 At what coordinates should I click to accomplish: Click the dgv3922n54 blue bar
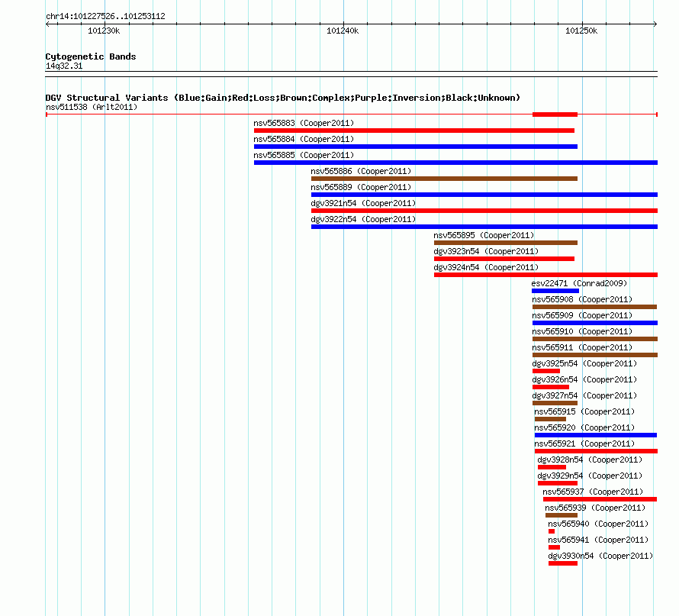pos(484,227)
